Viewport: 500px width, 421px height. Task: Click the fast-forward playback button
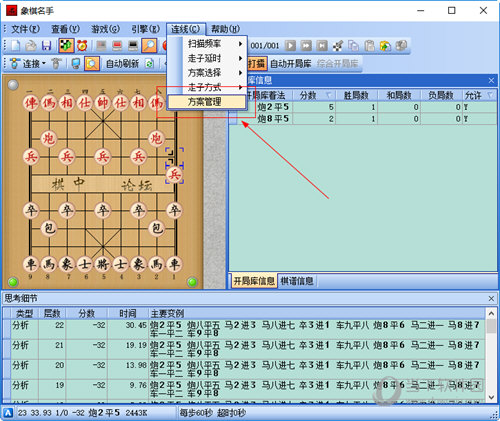[x=306, y=46]
